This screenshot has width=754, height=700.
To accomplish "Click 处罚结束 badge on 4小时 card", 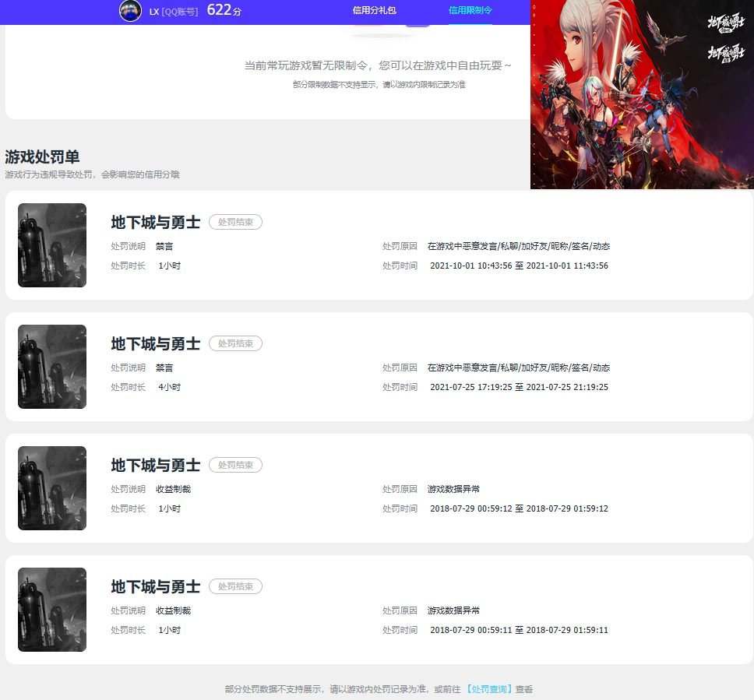I will (235, 343).
